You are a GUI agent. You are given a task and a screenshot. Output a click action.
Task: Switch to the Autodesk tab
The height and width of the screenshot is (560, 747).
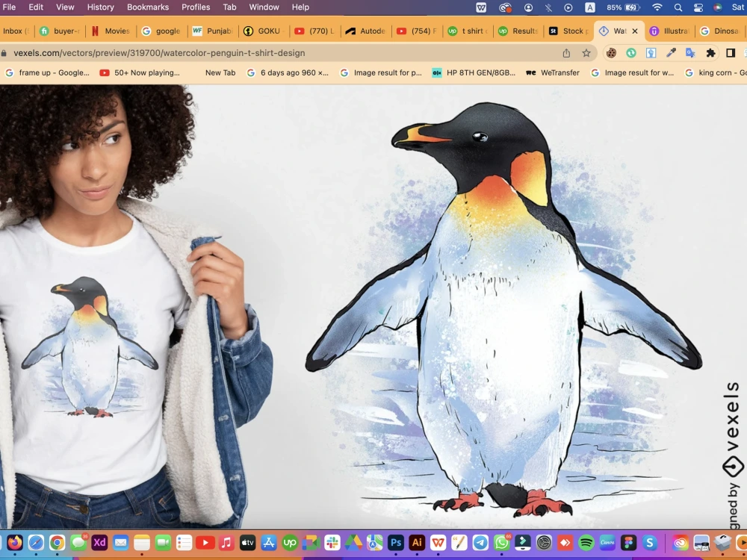tap(366, 31)
